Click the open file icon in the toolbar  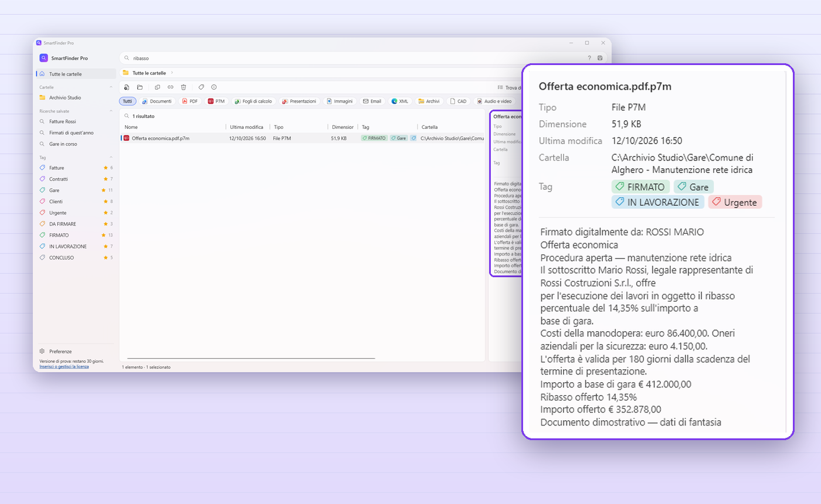coord(127,87)
